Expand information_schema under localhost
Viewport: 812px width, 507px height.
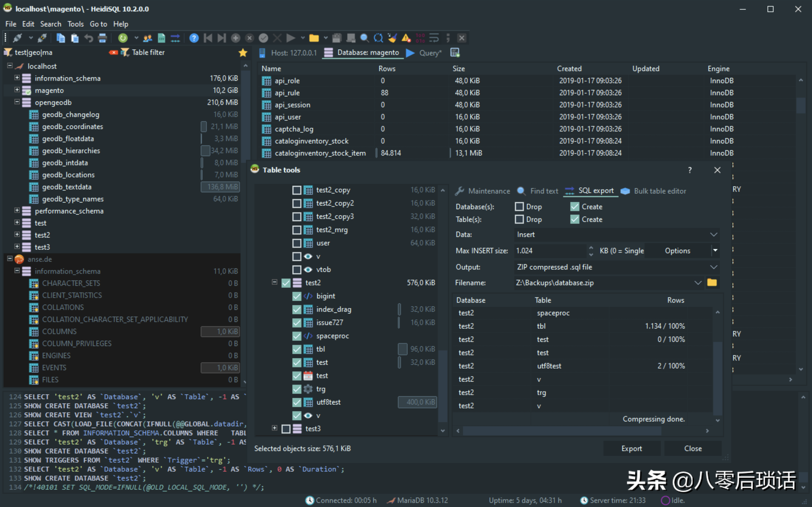tap(17, 78)
